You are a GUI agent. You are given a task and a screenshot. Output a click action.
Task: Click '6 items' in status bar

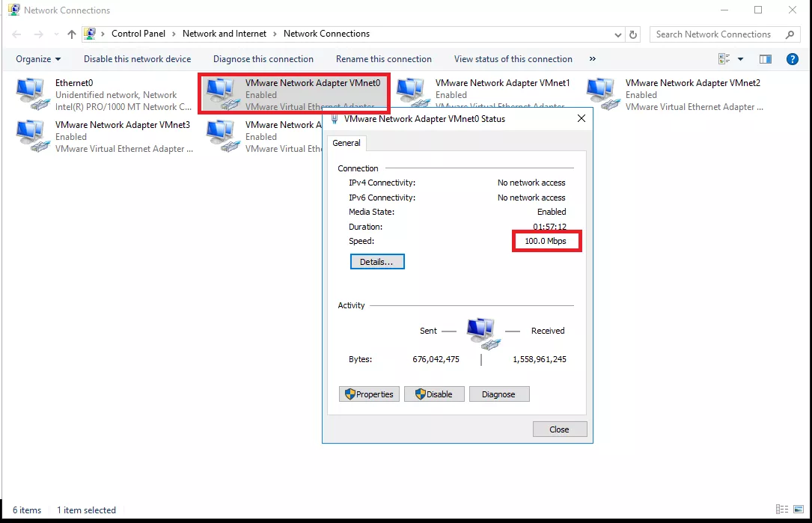coord(27,510)
